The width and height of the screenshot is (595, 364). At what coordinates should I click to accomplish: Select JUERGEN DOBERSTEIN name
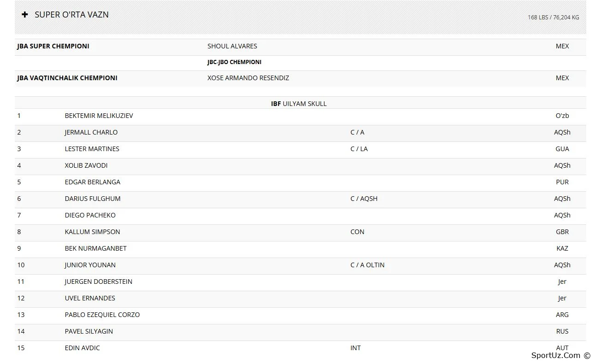[x=99, y=282]
